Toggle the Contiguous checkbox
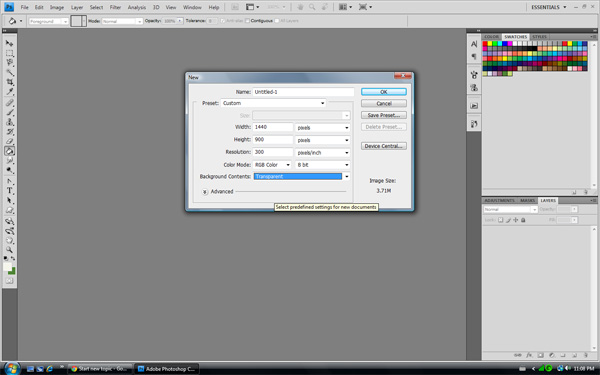The height and width of the screenshot is (375, 600). (x=247, y=21)
